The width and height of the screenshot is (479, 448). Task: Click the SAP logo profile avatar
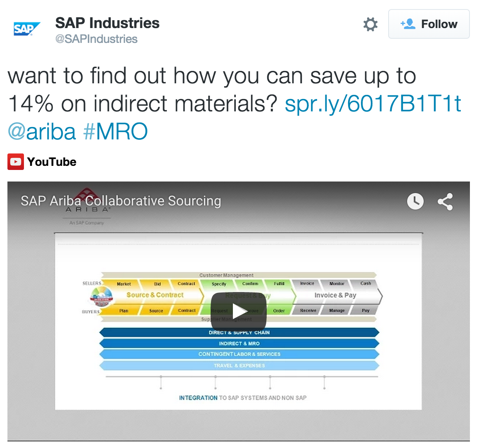click(x=26, y=29)
